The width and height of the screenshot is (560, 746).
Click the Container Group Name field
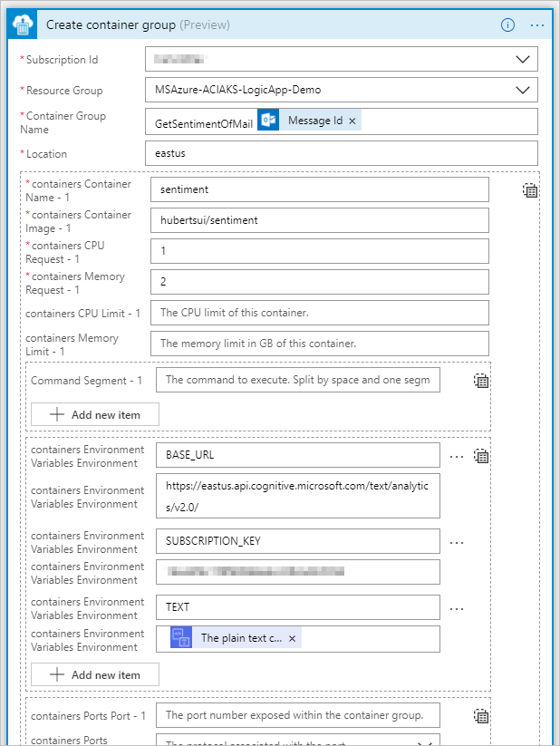click(x=341, y=121)
